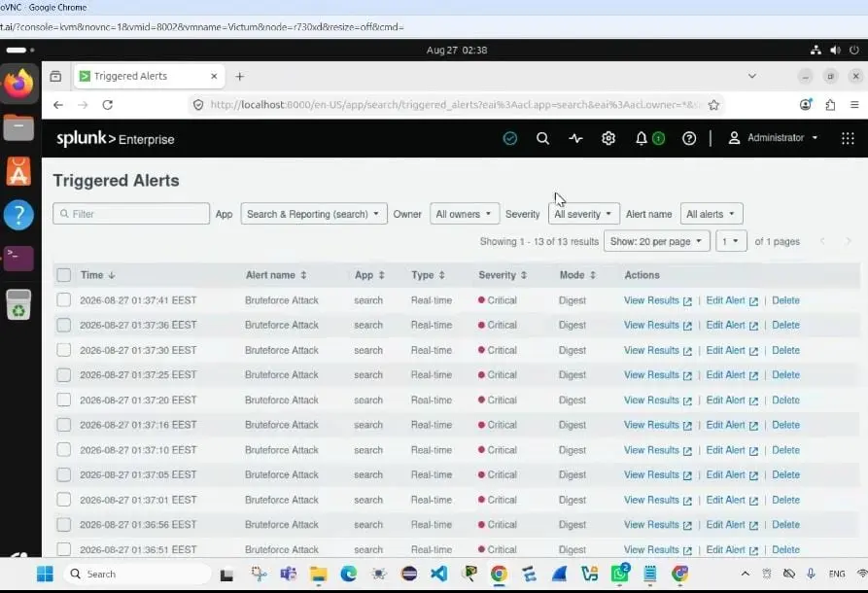
Task: Expand the All alerts dropdown
Action: pyautogui.click(x=711, y=214)
